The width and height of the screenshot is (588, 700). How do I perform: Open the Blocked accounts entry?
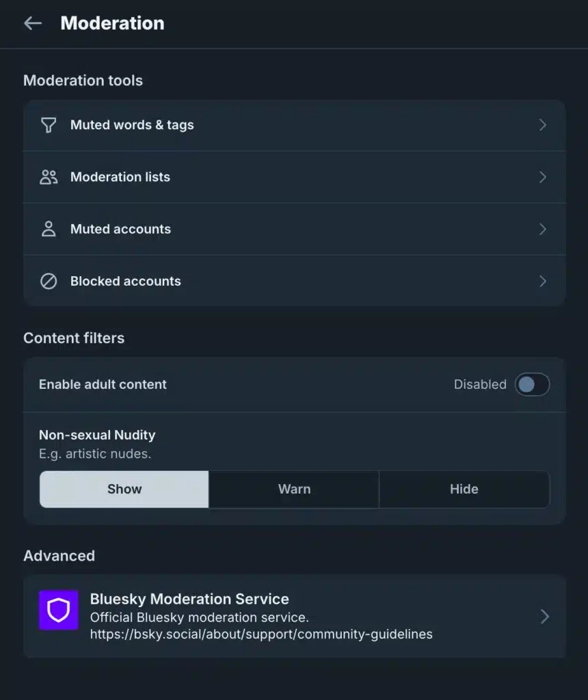click(294, 281)
